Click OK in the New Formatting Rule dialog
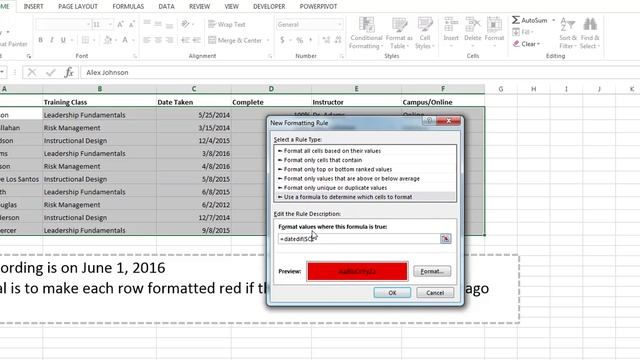The image size is (640, 360). 392,293
